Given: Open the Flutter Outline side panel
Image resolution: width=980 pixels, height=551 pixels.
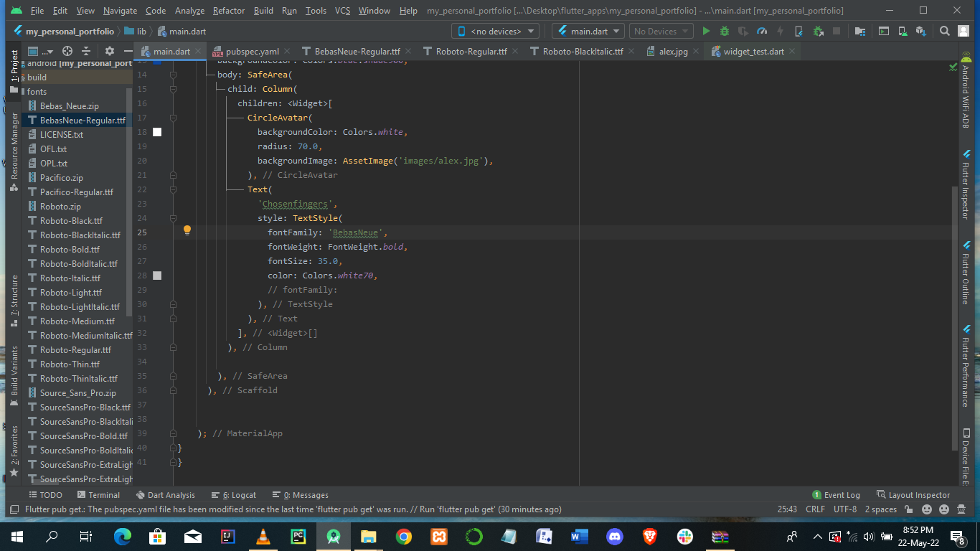Looking at the screenshot, I should tap(966, 273).
